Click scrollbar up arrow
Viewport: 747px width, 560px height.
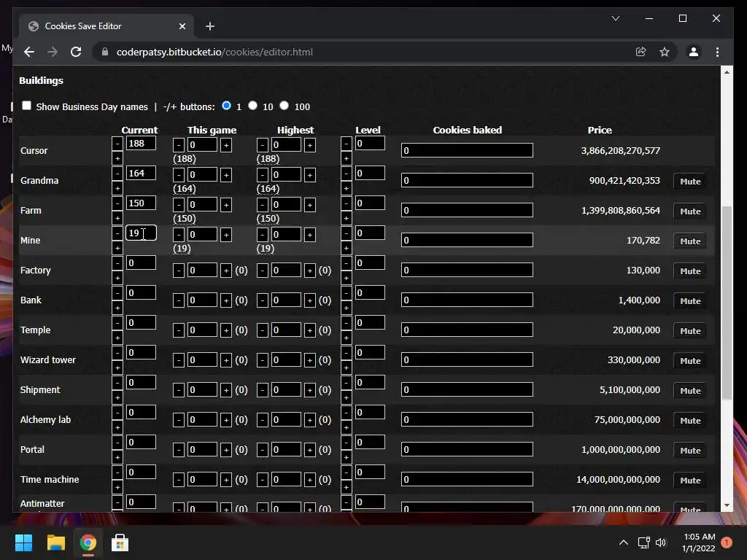tap(727, 72)
